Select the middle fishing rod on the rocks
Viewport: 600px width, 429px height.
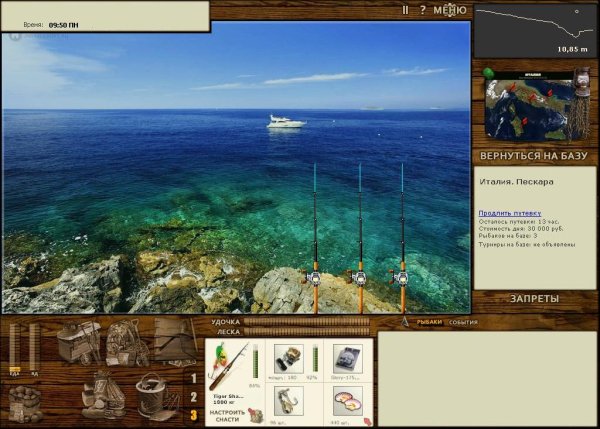pos(360,238)
